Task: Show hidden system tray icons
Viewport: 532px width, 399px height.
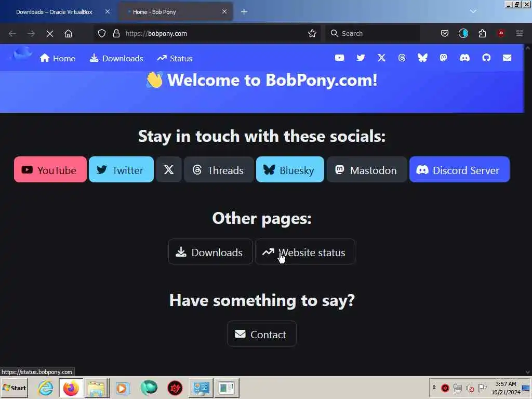Action: coord(434,388)
